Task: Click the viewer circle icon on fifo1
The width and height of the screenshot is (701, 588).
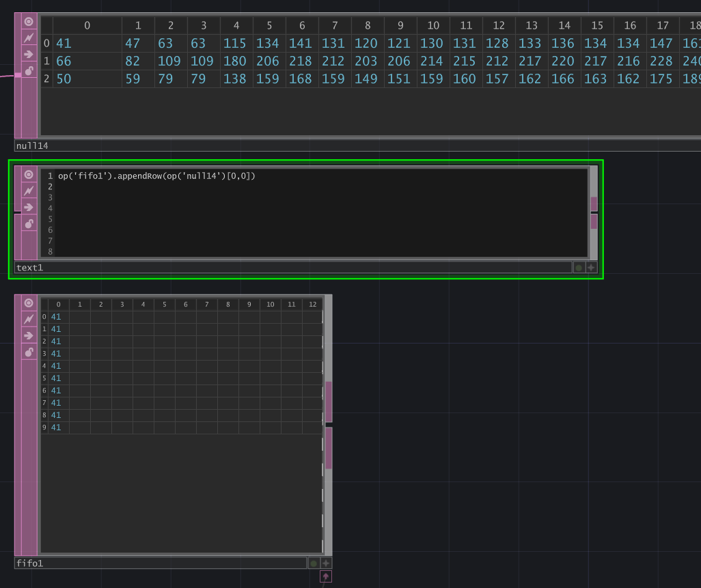Action: pyautogui.click(x=29, y=303)
